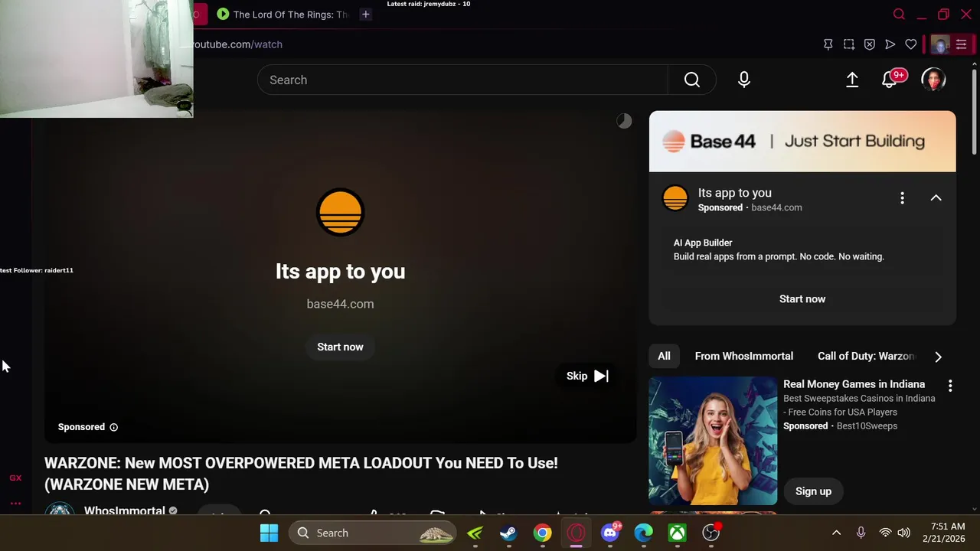Select the All filter chip
Viewport: 980px width, 551px height.
pyautogui.click(x=664, y=356)
